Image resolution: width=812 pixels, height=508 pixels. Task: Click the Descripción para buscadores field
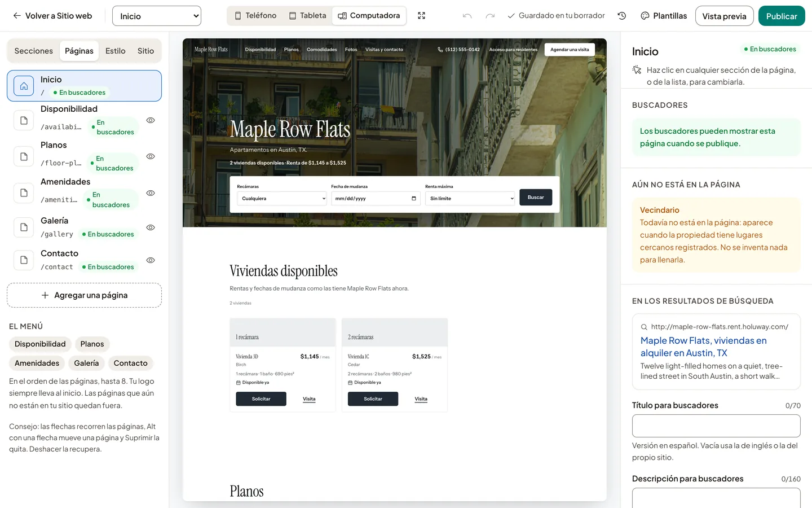point(716,499)
